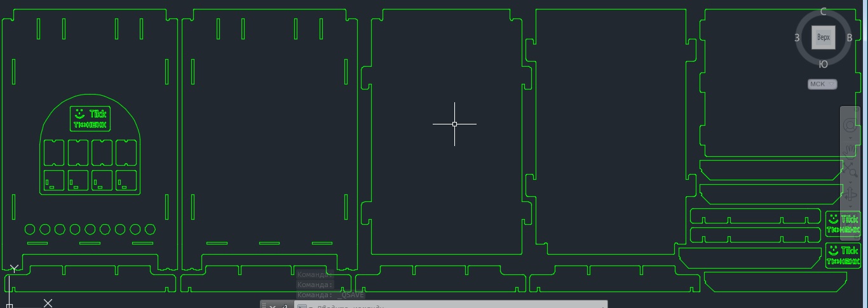The width and height of the screenshot is (868, 308).
Task: Rotate view to north via С compass letter
Action: pyautogui.click(x=824, y=11)
